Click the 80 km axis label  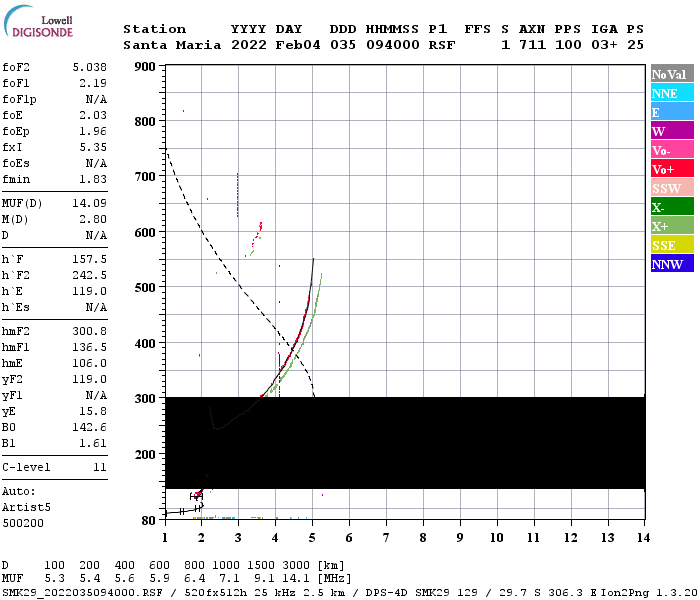pyautogui.click(x=149, y=521)
